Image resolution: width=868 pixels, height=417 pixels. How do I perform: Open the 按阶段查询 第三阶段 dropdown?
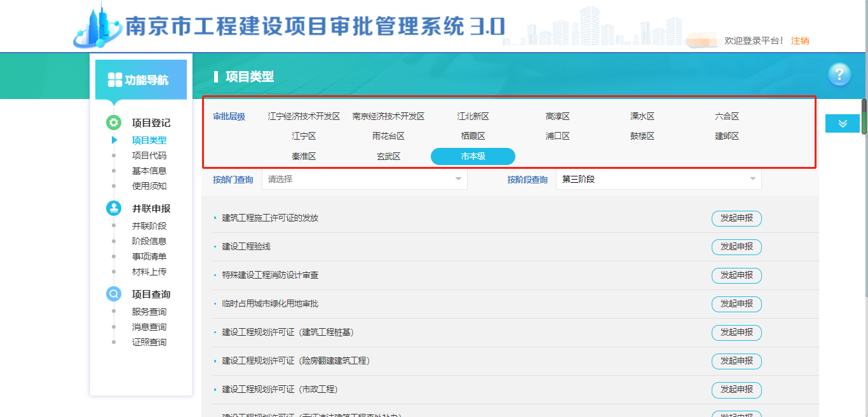tap(658, 180)
